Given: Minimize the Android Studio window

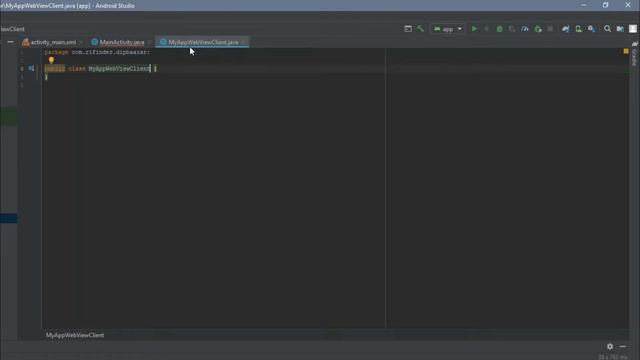Looking at the screenshot, I should click(584, 5).
